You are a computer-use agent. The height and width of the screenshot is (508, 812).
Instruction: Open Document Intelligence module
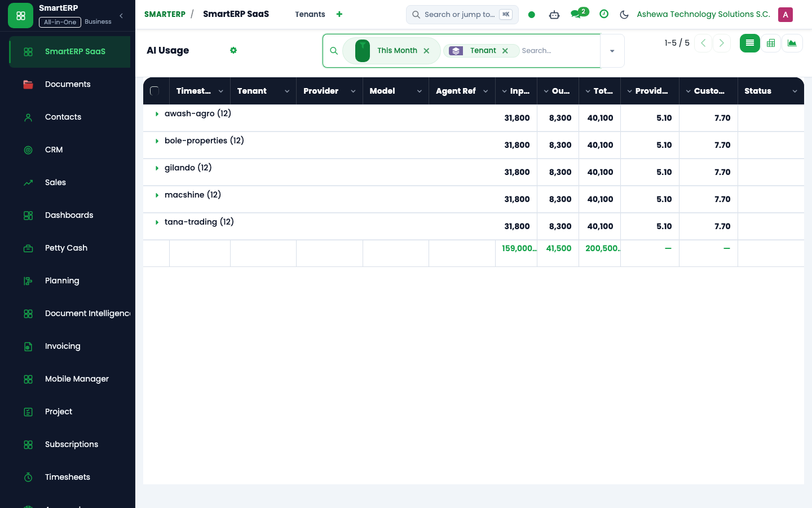pyautogui.click(x=70, y=313)
